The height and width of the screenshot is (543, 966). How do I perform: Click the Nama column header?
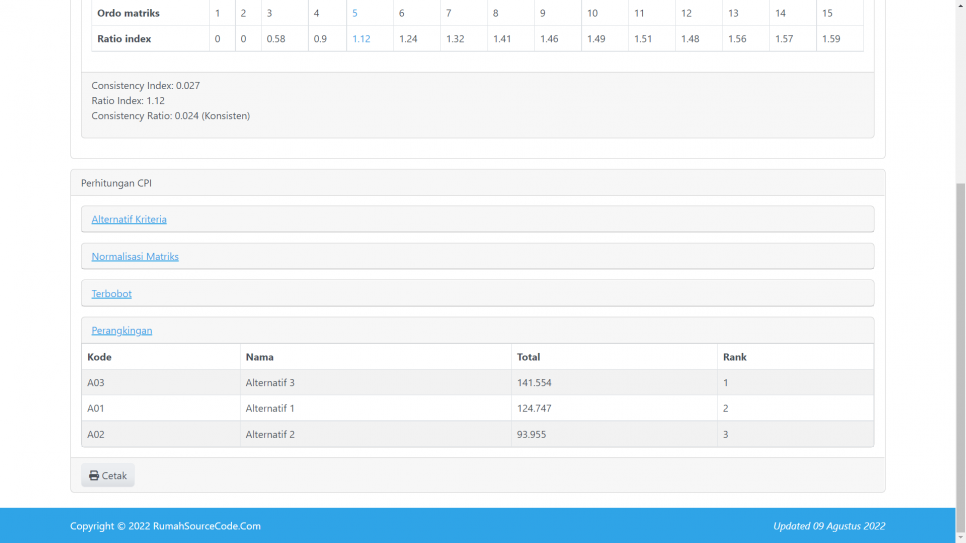tap(260, 357)
